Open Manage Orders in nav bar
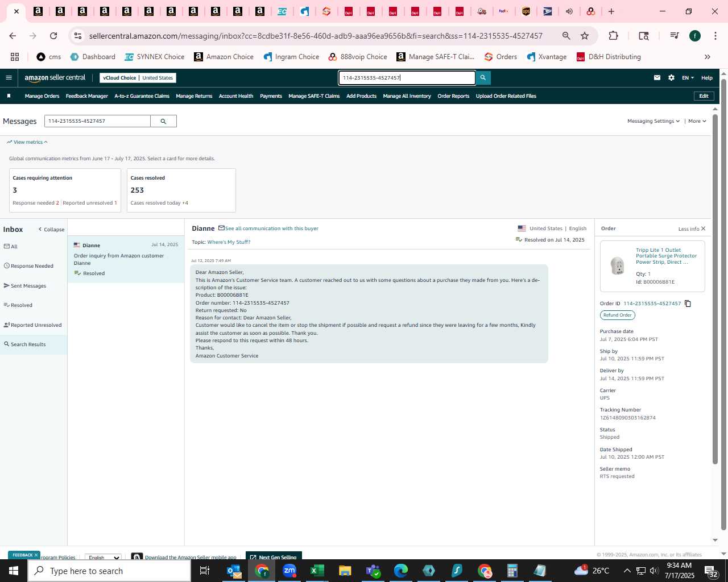Image resolution: width=728 pixels, height=582 pixels. pos(42,96)
